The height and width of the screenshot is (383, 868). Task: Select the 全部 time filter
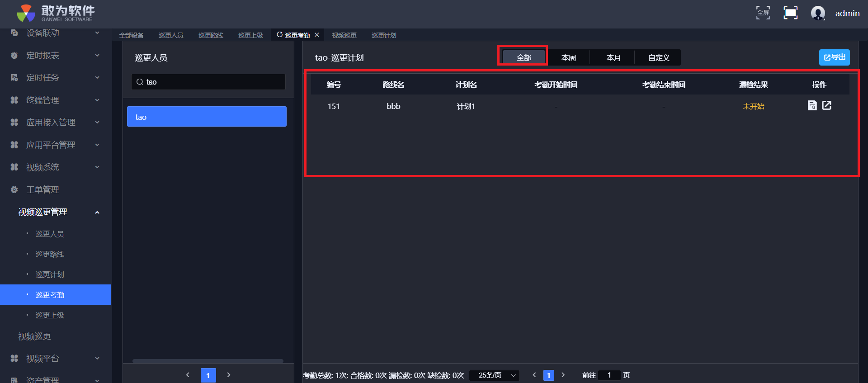pyautogui.click(x=524, y=57)
